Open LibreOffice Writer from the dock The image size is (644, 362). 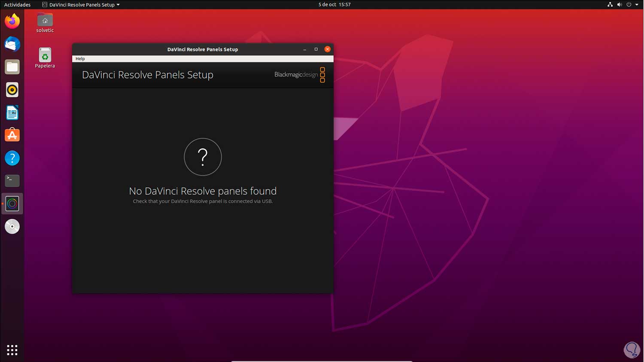click(x=12, y=113)
